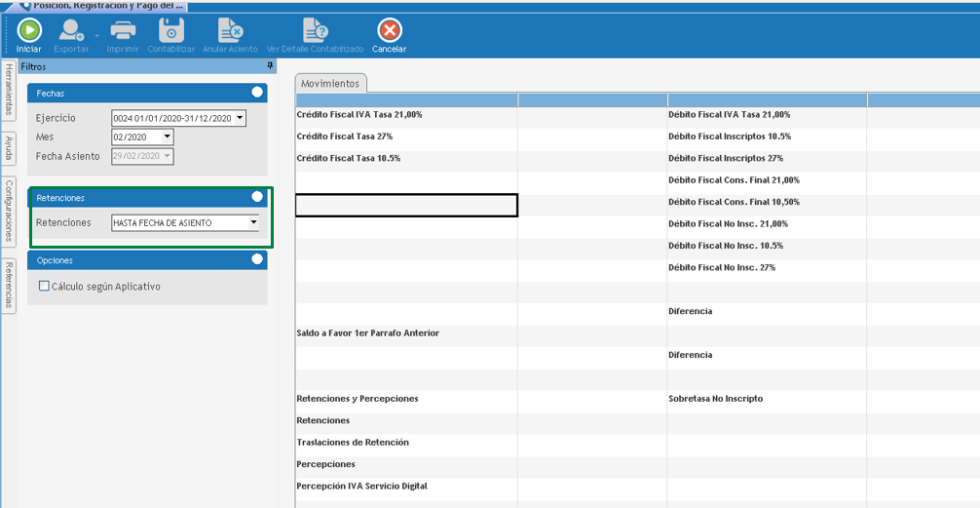Collapse the Opciones section toggle
This screenshot has width=980, height=508.
[x=257, y=259]
